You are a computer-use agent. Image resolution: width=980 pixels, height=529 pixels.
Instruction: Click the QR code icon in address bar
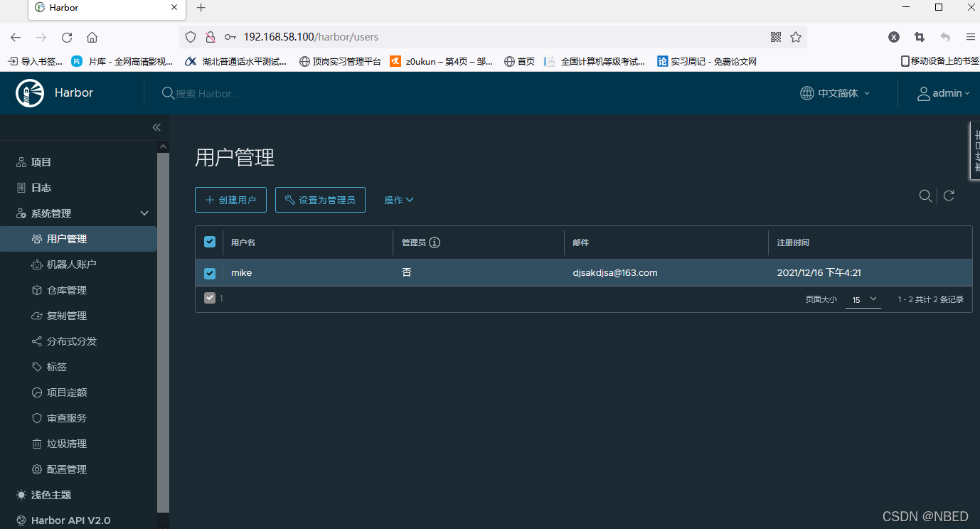click(x=776, y=37)
